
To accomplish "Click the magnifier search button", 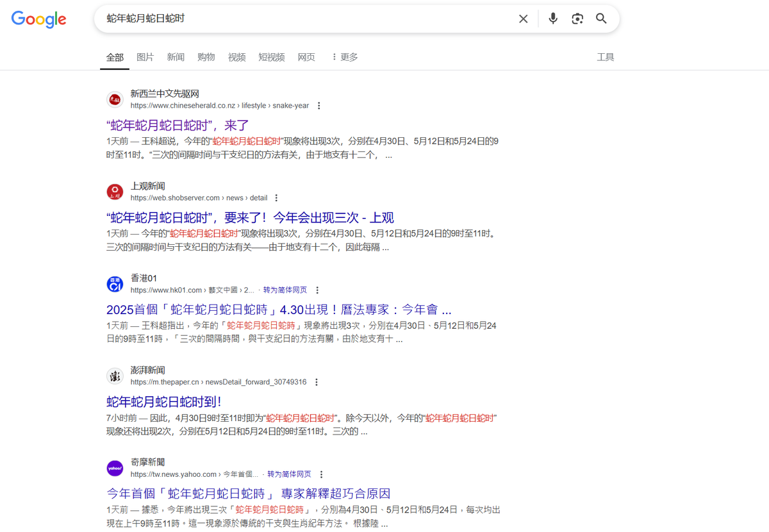I will click(601, 19).
